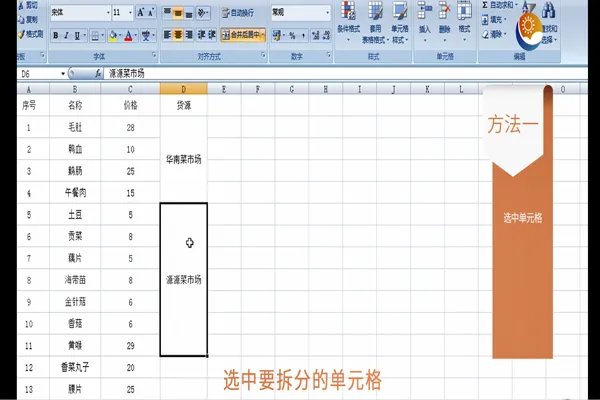Click the Cut (剪切) icon
600x400 pixels.
22,5
